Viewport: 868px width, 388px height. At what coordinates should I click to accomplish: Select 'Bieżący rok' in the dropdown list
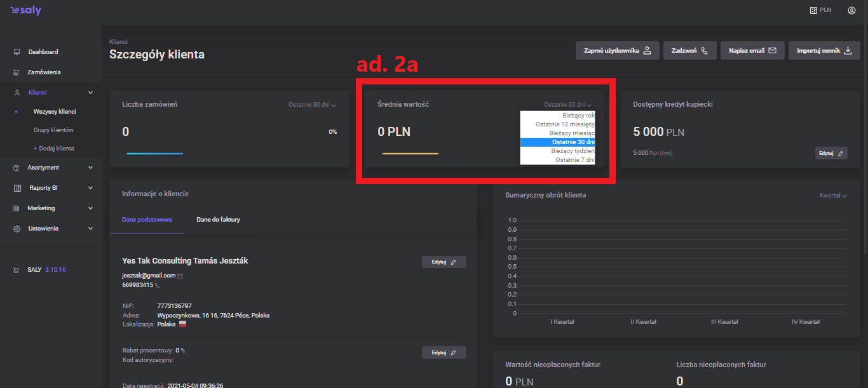[578, 116]
